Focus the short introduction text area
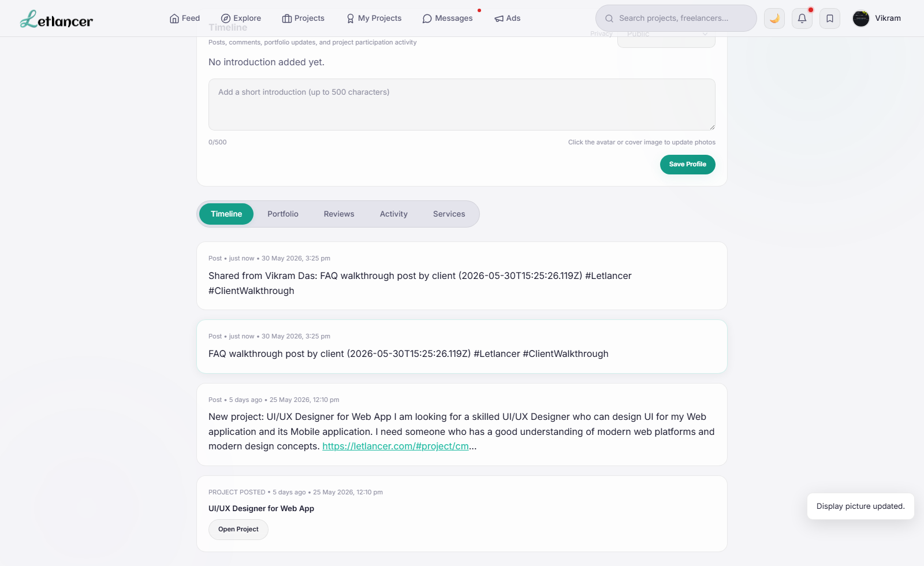 pos(462,105)
